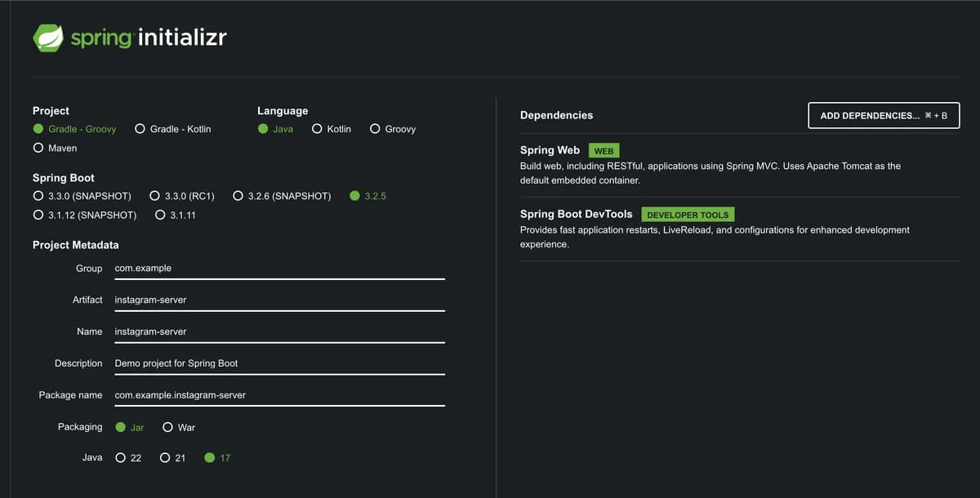
Task: Select Java version 21
Action: click(x=172, y=458)
